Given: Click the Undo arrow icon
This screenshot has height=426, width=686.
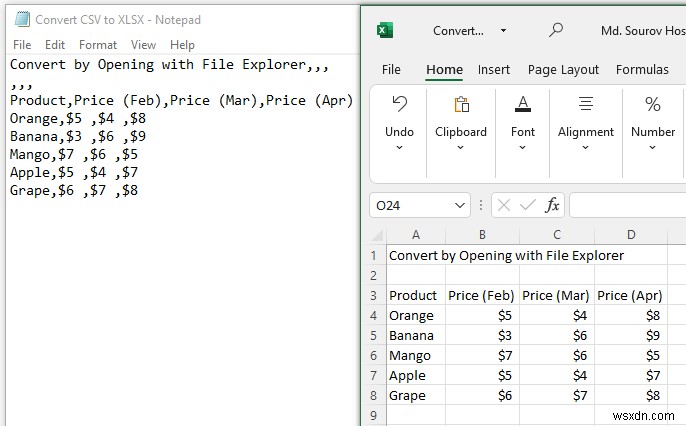Looking at the screenshot, I should (x=399, y=104).
